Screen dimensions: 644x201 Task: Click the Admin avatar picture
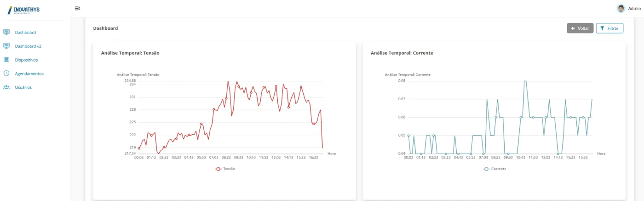(621, 8)
